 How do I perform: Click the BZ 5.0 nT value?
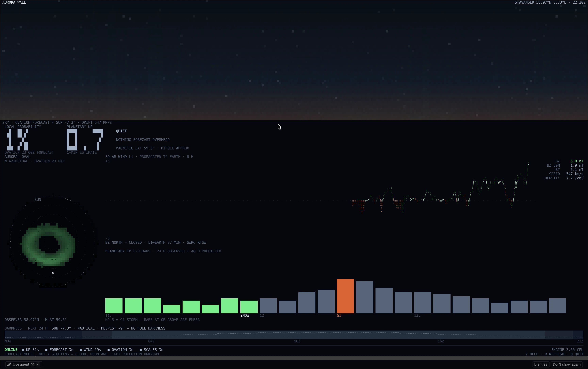tap(577, 161)
